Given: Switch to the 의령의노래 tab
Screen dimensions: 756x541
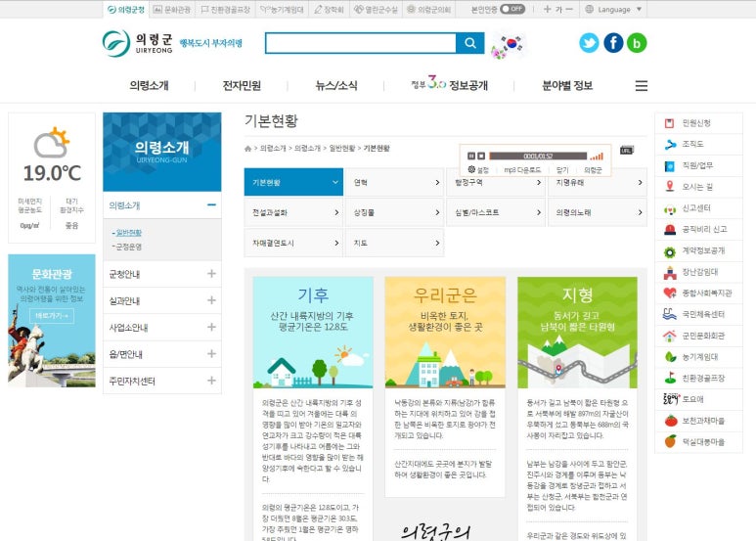Looking at the screenshot, I should pos(598,212).
